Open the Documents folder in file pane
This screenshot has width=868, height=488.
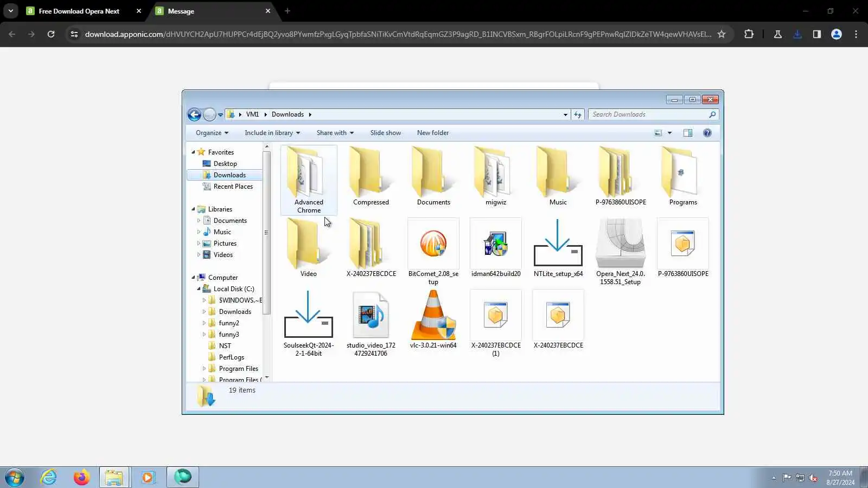[433, 176]
